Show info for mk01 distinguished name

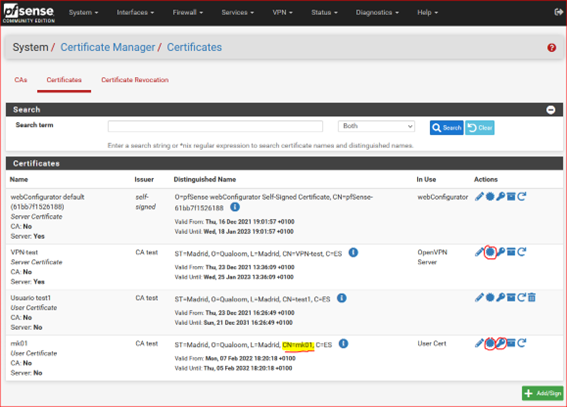pyautogui.click(x=344, y=344)
